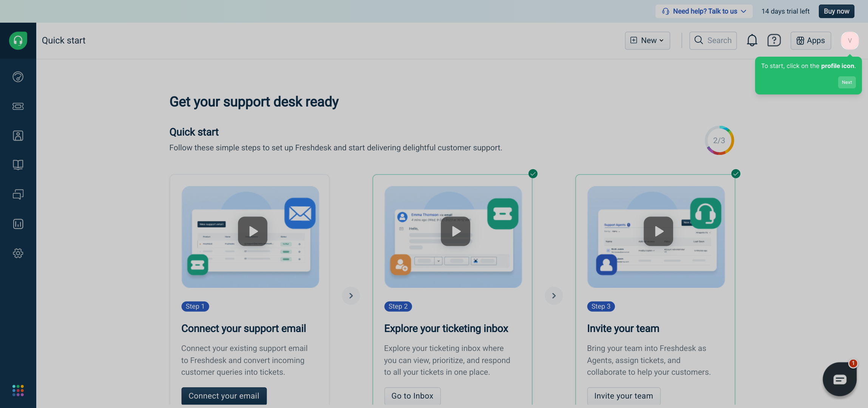
Task: Expand the 'Need help? Talk to us' dropdown
Action: [x=704, y=11]
